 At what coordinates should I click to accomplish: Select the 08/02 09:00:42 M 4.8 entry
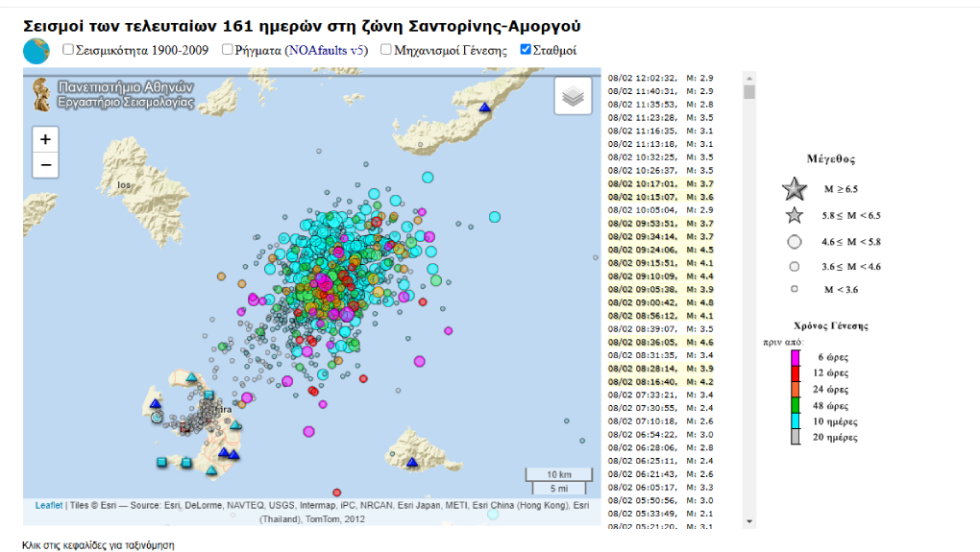661,303
